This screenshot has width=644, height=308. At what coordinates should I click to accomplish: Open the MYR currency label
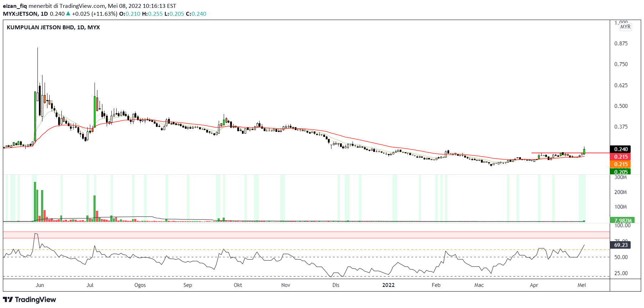pyautogui.click(x=625, y=27)
